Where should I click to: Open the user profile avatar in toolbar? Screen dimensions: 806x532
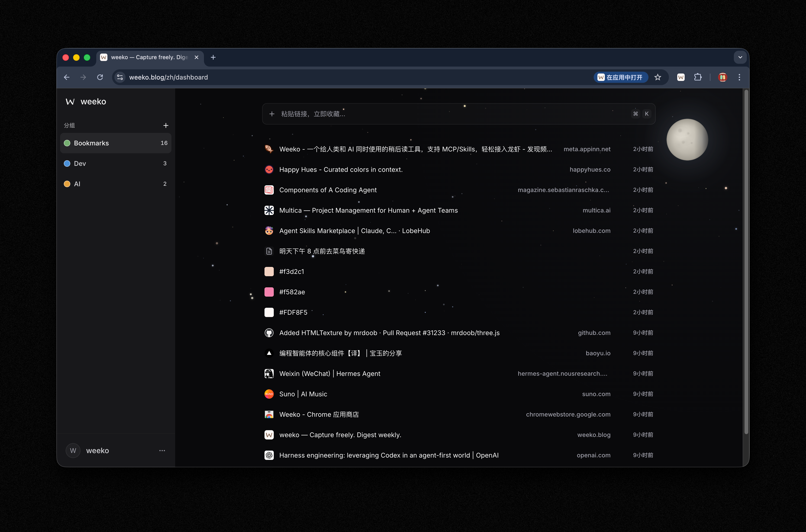722,77
